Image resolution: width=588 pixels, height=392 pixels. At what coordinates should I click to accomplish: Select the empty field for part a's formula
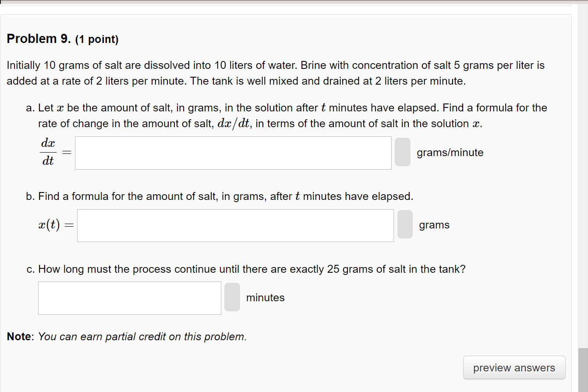(233, 152)
